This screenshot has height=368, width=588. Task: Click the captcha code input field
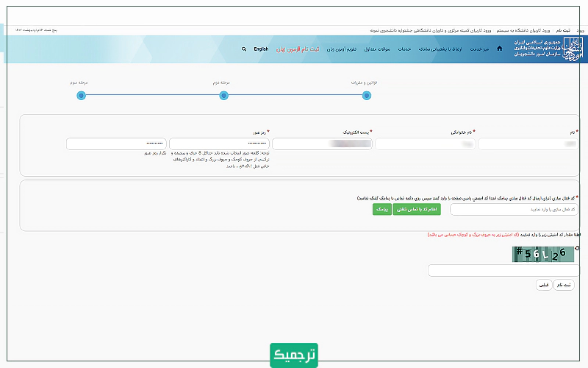tap(503, 271)
